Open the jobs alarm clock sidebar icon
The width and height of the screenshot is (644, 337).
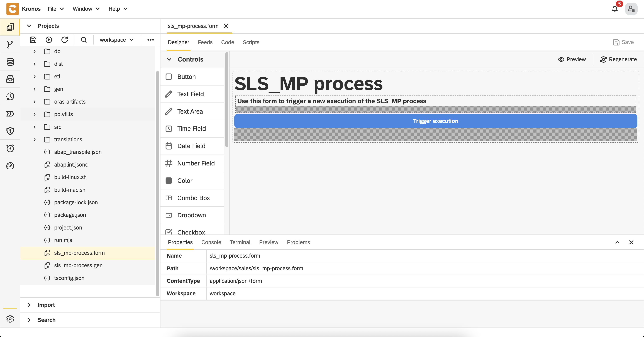[10, 148]
